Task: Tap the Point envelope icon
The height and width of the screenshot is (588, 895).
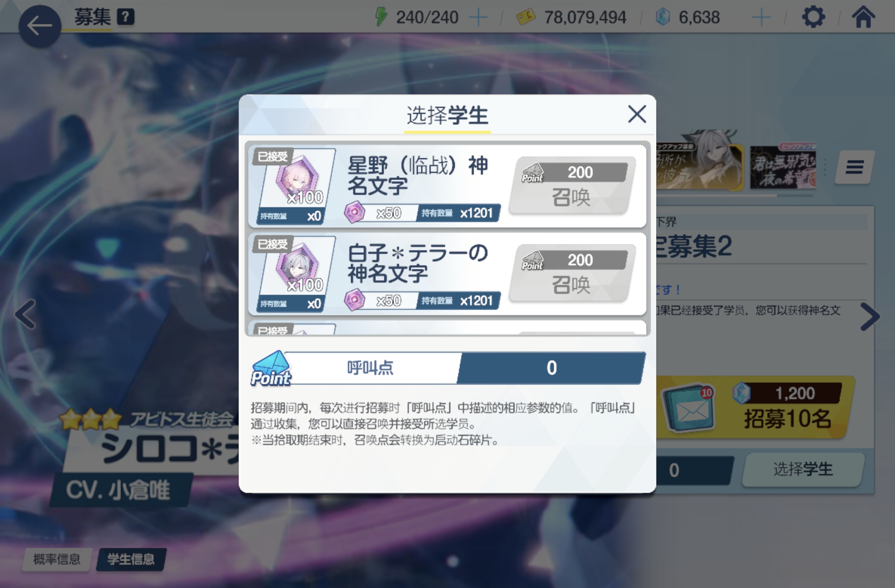Action: pos(270,368)
